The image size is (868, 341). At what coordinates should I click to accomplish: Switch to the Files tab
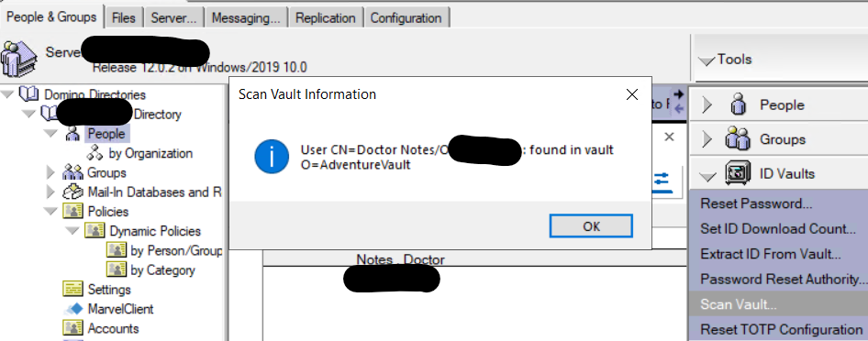pos(124,17)
